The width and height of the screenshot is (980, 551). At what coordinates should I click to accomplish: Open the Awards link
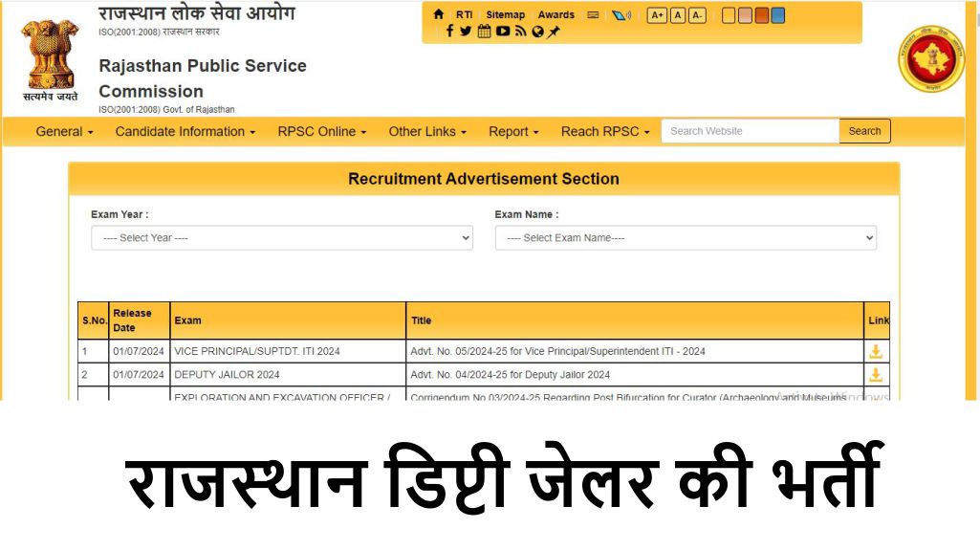(x=555, y=14)
